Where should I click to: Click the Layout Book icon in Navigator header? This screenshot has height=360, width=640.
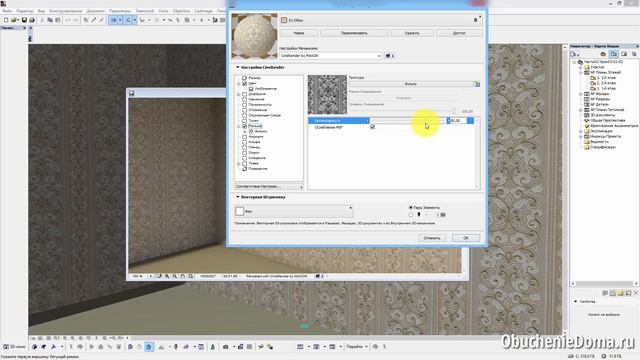[x=624, y=54]
